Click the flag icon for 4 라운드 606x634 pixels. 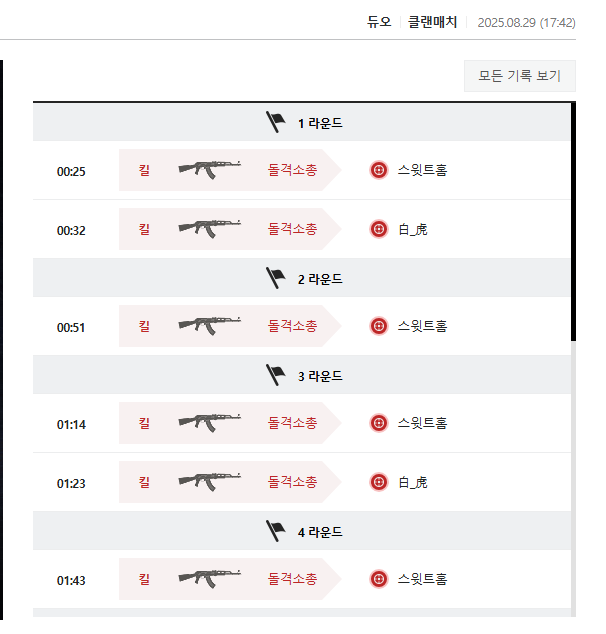point(275,531)
